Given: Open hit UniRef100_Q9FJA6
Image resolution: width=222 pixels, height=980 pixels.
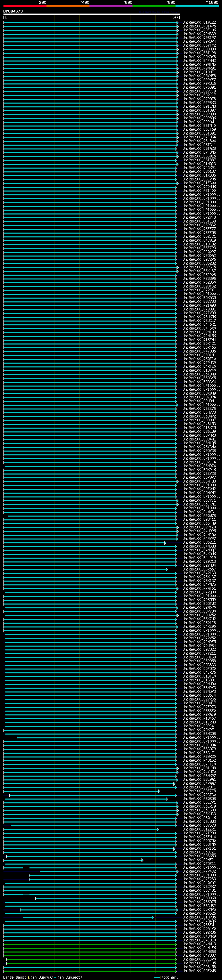Looking at the screenshot, I should click(199, 30).
